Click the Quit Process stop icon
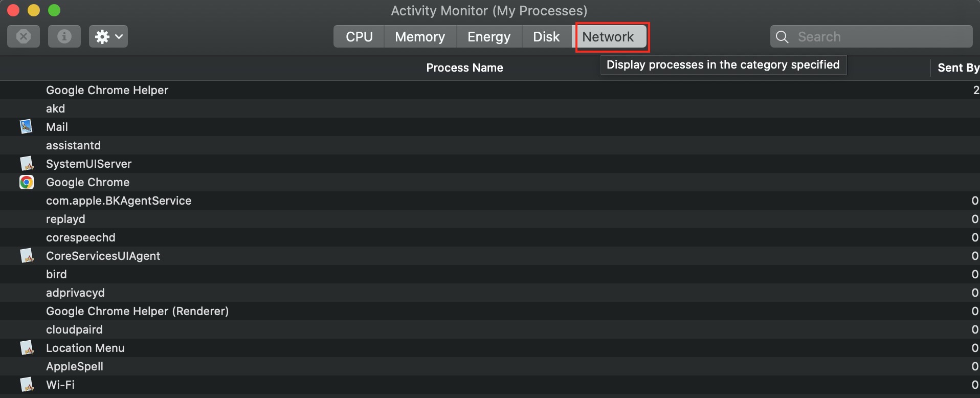980x398 pixels. pyautogui.click(x=24, y=36)
